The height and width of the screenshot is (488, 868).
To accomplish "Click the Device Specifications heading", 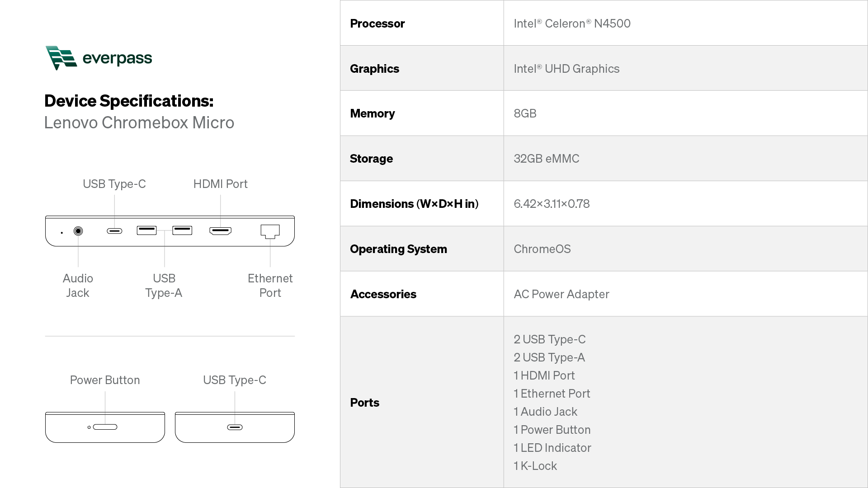I will pyautogui.click(x=129, y=101).
